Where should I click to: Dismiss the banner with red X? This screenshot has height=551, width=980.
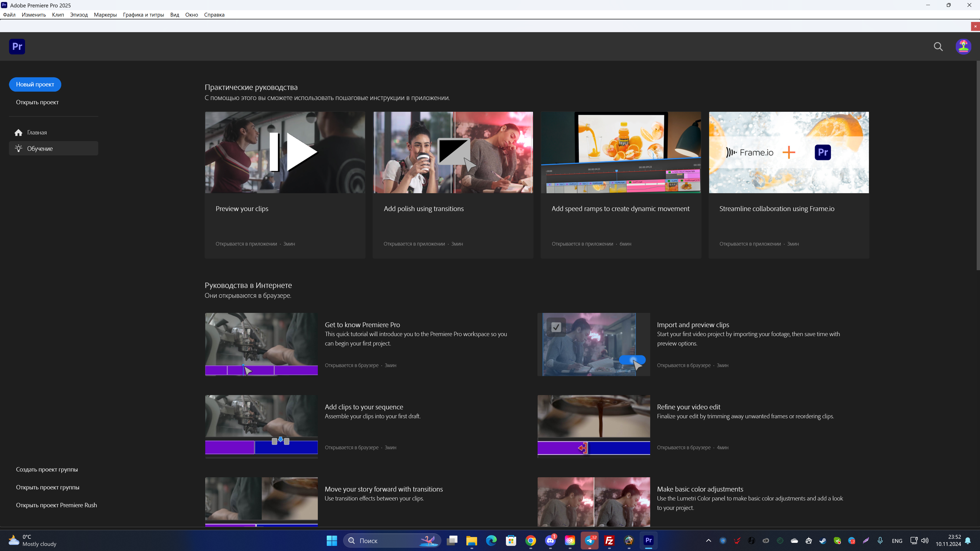pos(975,26)
